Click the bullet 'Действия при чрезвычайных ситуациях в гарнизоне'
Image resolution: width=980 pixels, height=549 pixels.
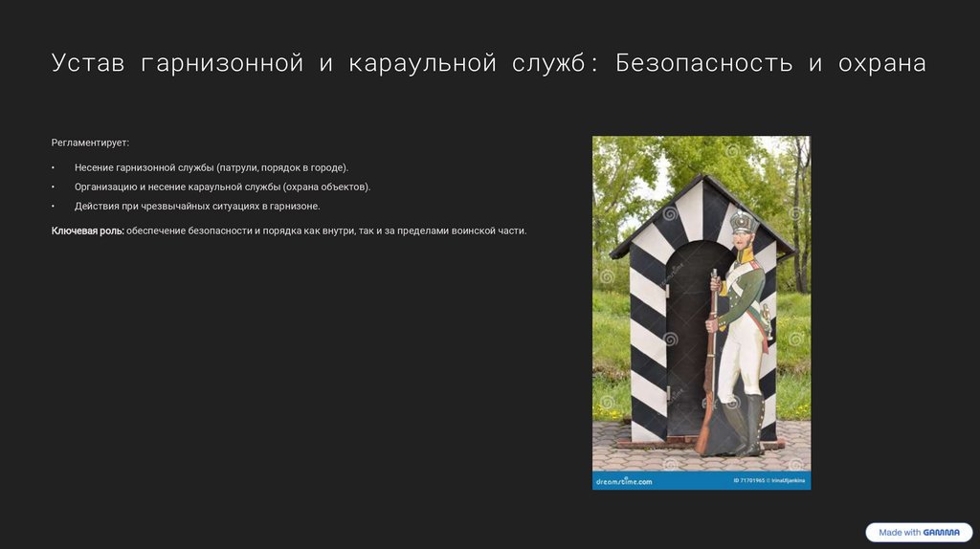(197, 206)
